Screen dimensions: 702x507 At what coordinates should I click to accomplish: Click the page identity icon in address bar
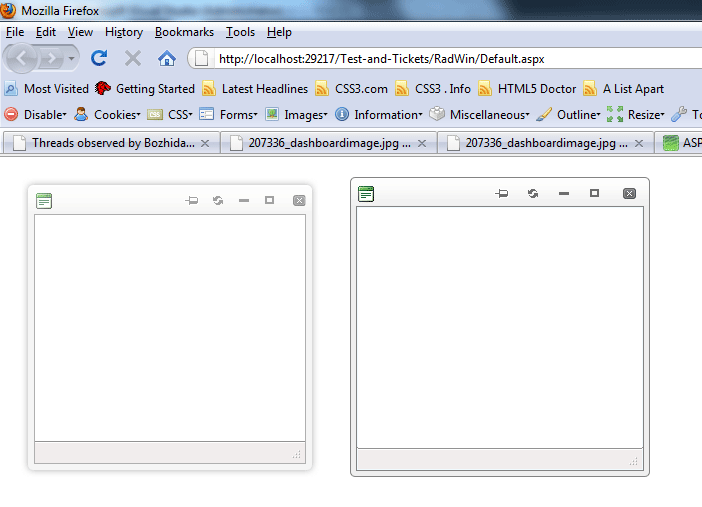(x=201, y=58)
